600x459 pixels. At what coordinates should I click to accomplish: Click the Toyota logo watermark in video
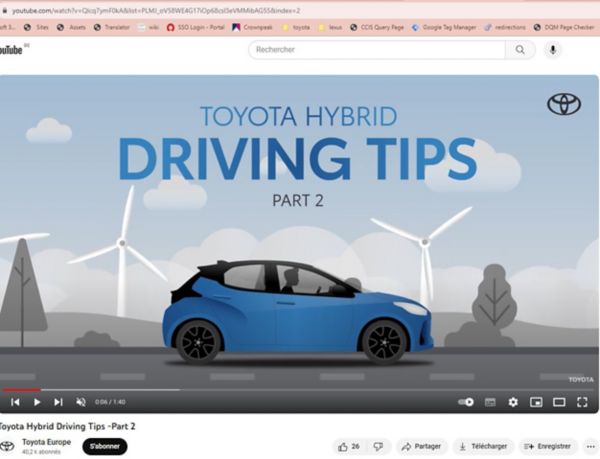click(x=564, y=104)
